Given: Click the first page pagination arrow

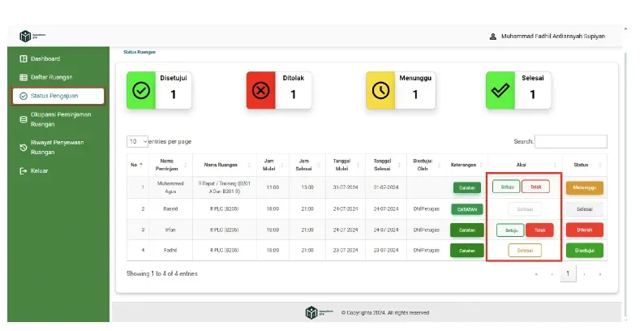Looking at the screenshot, I should coord(536,274).
